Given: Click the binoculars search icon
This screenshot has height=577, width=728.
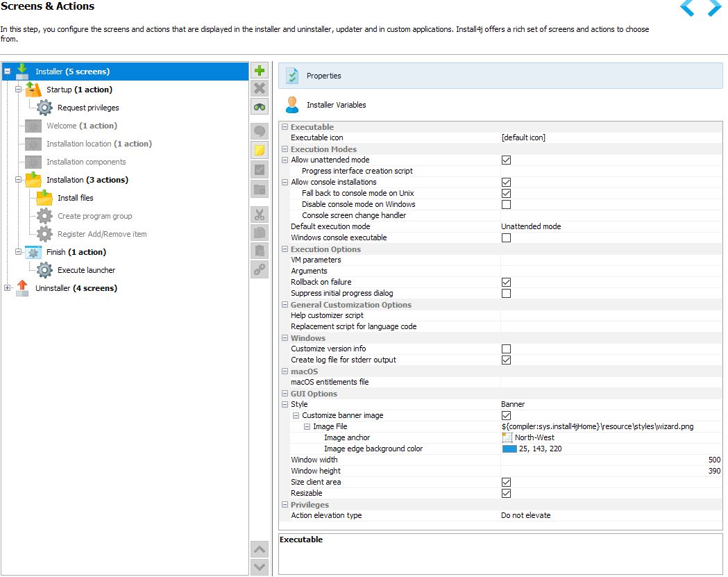Looking at the screenshot, I should [x=260, y=107].
